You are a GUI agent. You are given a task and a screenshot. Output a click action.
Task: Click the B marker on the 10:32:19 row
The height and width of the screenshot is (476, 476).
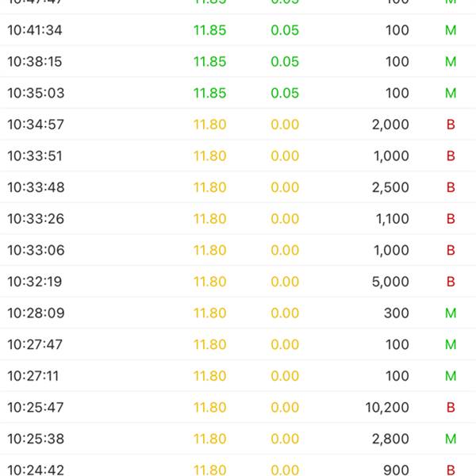point(451,282)
